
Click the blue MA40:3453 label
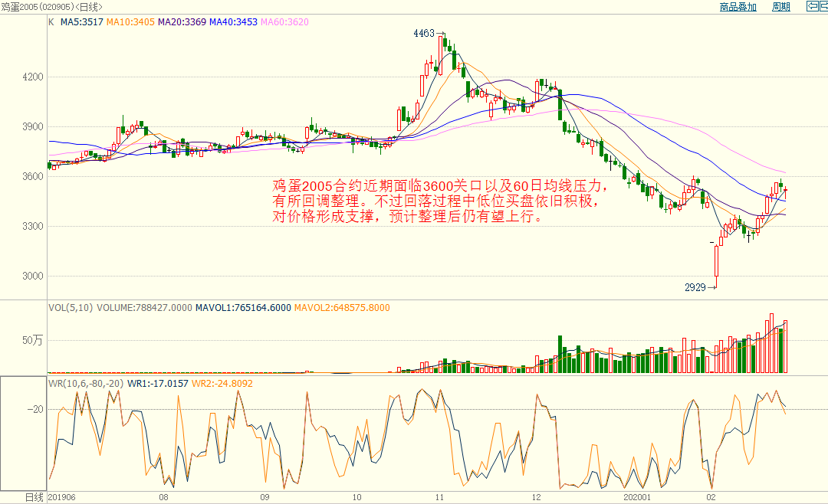234,22
